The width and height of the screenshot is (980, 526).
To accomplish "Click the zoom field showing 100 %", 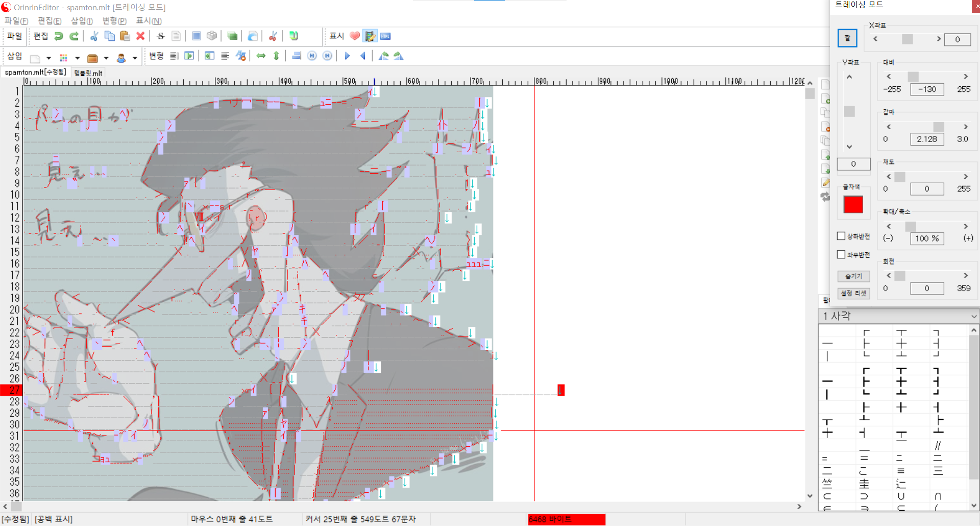I will pyautogui.click(x=927, y=238).
